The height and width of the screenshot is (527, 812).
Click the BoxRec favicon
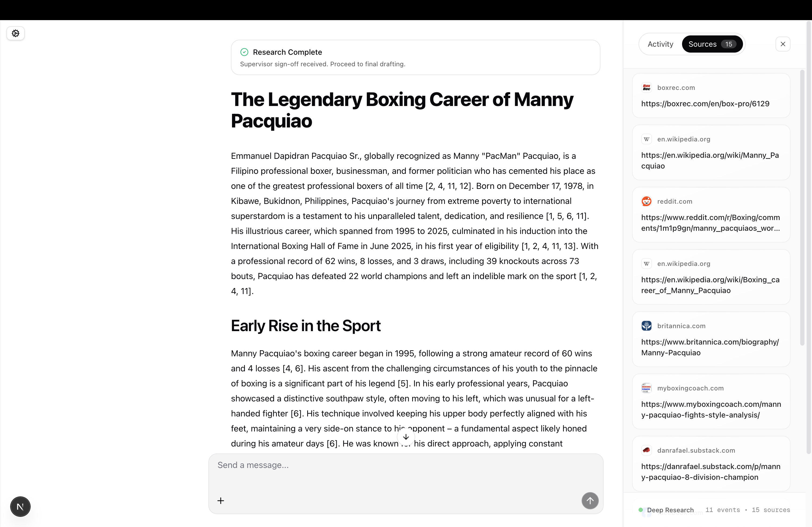click(646, 87)
